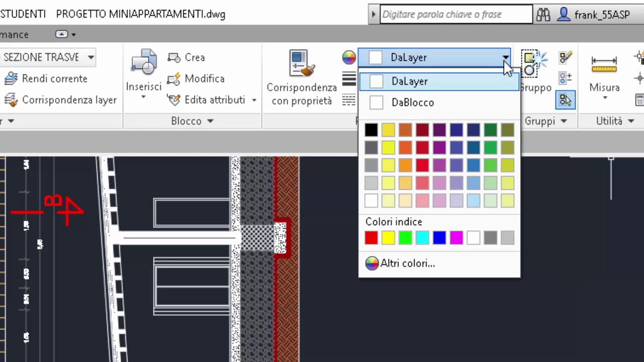Image resolution: width=644 pixels, height=362 pixels.
Task: Click the Edita attributi icon
Action: (x=174, y=100)
